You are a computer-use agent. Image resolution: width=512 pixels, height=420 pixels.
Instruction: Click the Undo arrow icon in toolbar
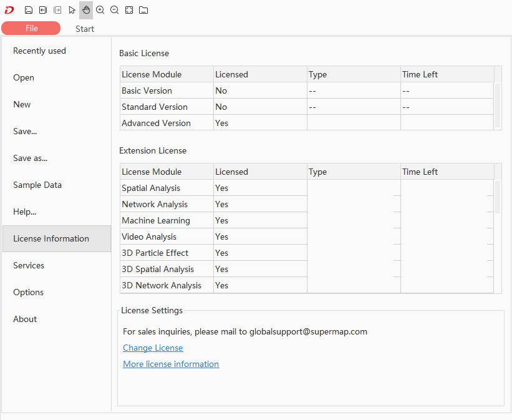pyautogui.click(x=43, y=10)
